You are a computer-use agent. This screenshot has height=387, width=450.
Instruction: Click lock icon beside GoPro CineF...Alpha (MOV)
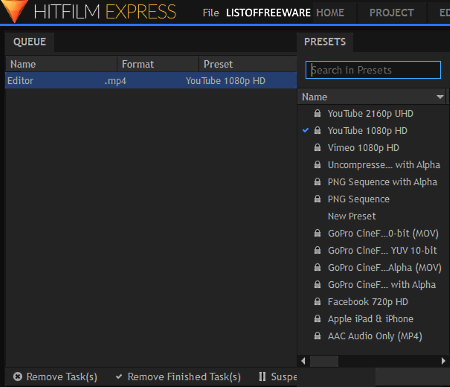coord(317,267)
